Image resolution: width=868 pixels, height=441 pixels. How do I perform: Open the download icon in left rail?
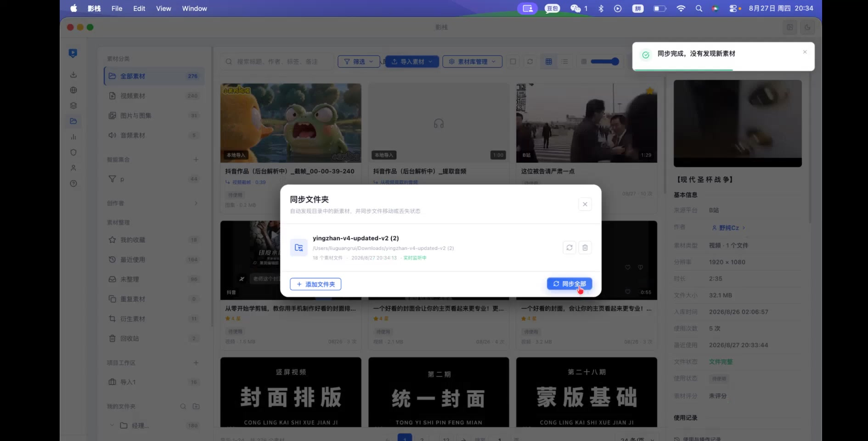pyautogui.click(x=73, y=74)
